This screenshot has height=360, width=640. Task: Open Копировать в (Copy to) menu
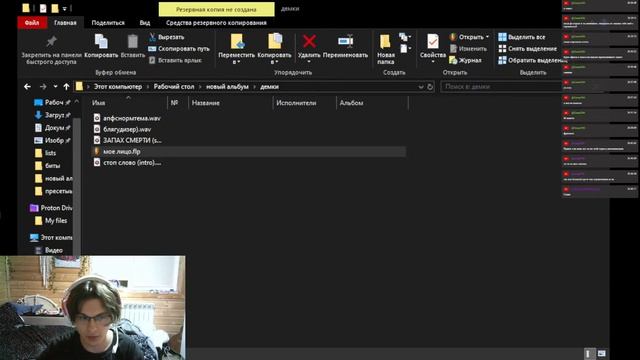(274, 49)
